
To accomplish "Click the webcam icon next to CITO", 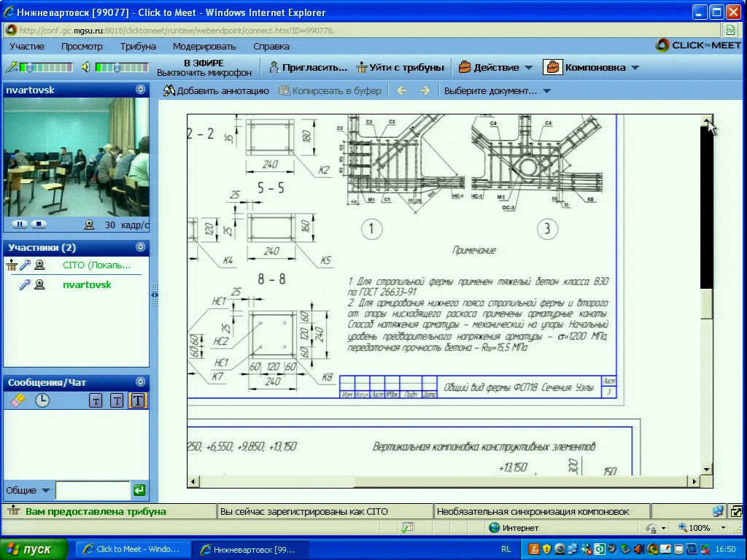I will (x=39, y=265).
